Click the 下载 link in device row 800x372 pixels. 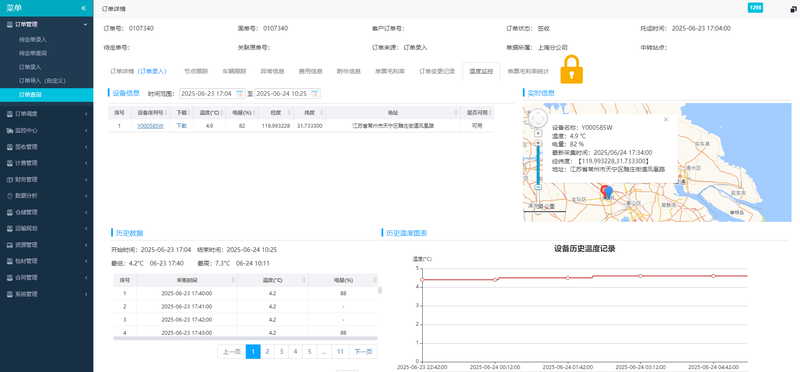click(182, 126)
